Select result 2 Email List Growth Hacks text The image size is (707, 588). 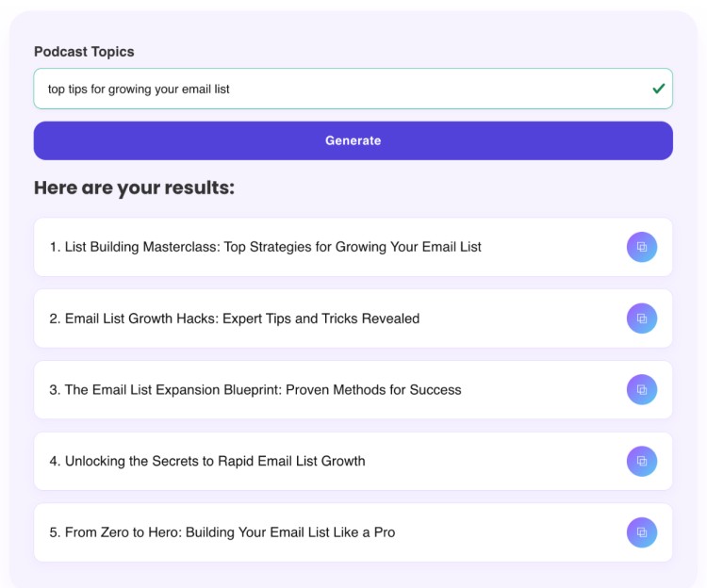(x=235, y=318)
